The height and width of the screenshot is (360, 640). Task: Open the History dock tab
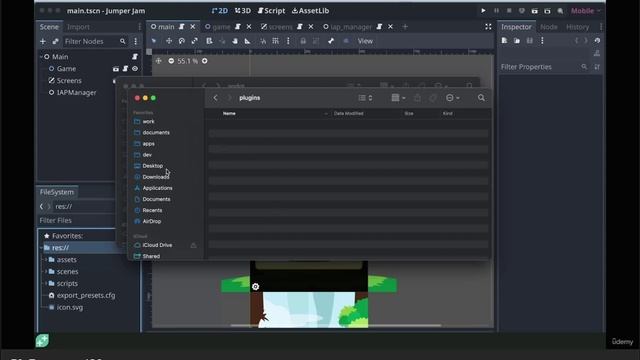pyautogui.click(x=578, y=27)
